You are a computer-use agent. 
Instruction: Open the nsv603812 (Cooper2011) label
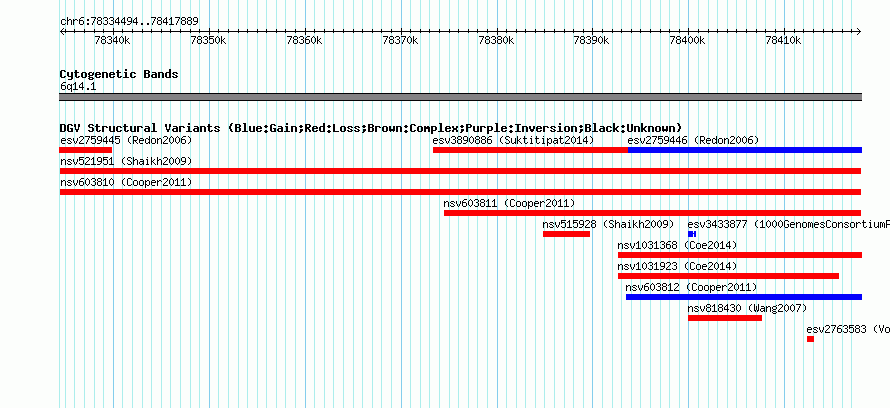tap(691, 287)
